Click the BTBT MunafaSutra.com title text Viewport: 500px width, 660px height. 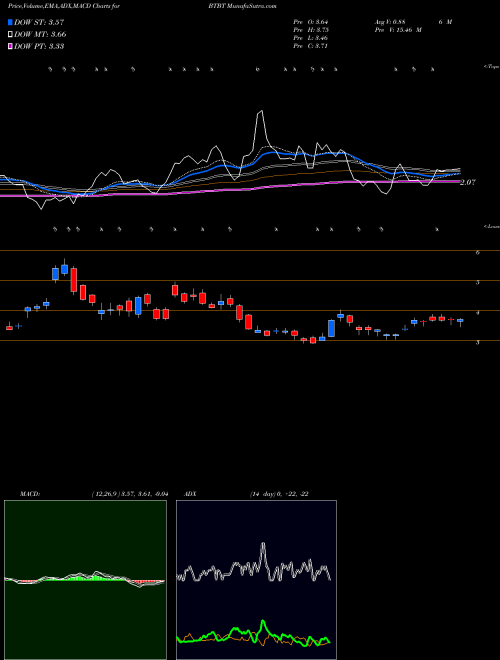pyautogui.click(x=242, y=7)
